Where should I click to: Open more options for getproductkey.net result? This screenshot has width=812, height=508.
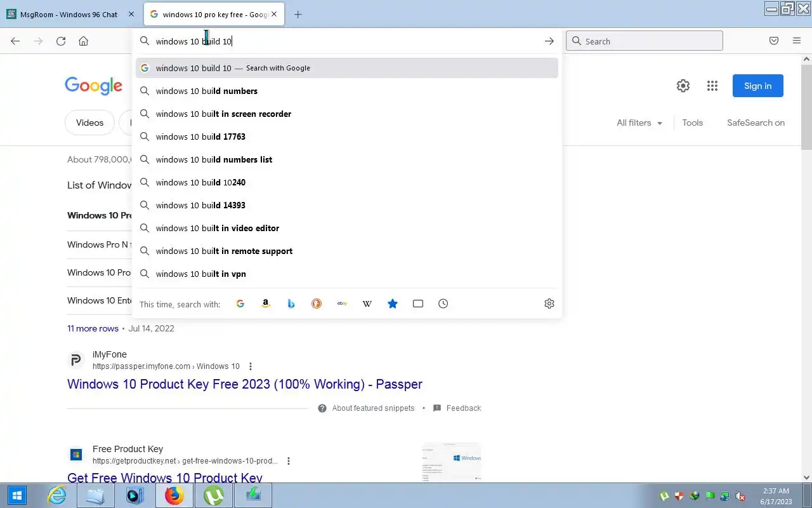click(x=289, y=461)
